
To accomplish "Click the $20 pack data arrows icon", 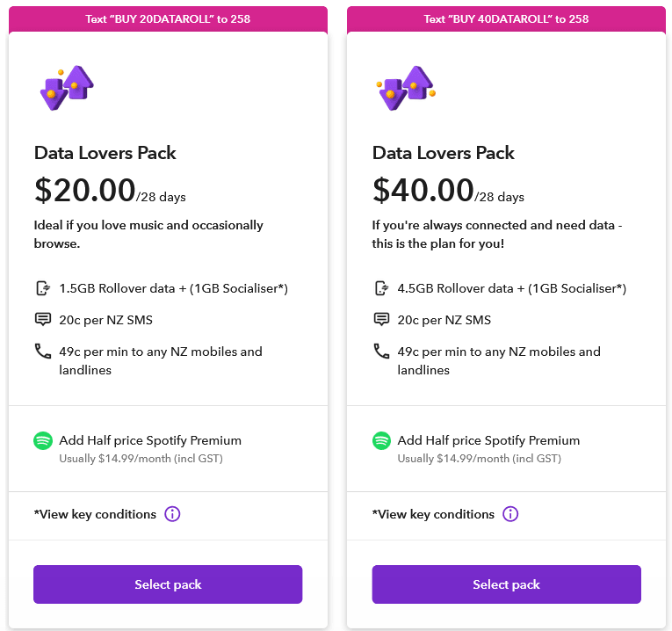I will coord(67,88).
